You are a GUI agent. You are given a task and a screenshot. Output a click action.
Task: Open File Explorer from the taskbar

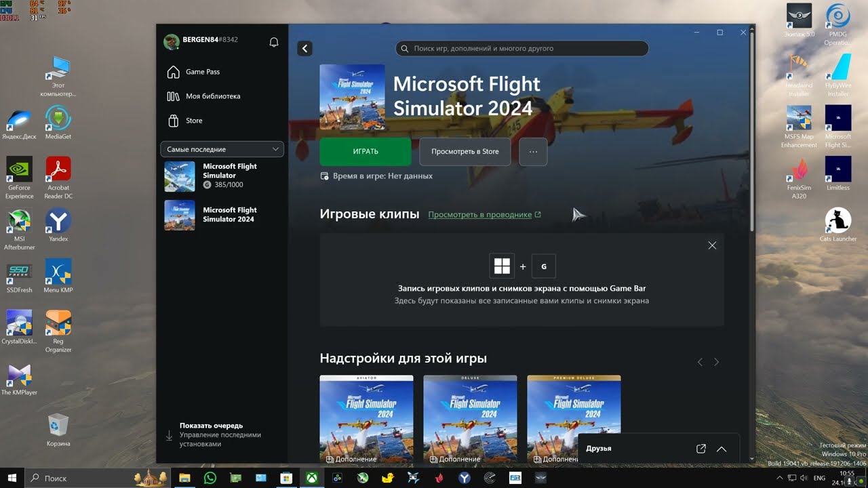[x=184, y=478]
